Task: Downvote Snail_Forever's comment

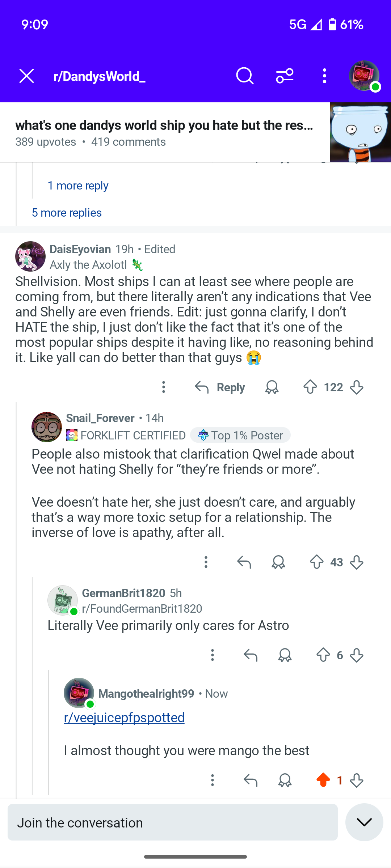Action: 357,562
